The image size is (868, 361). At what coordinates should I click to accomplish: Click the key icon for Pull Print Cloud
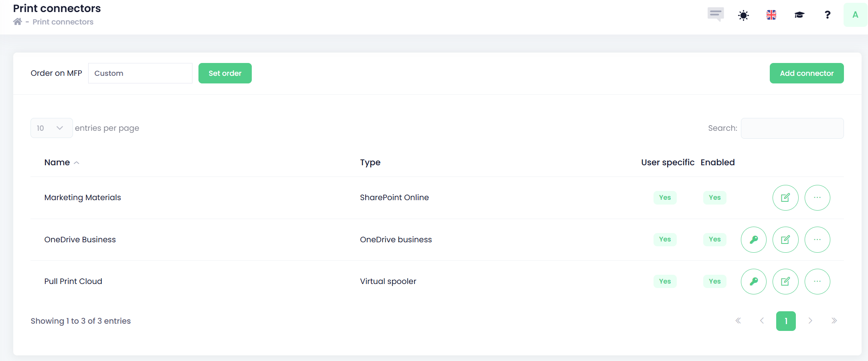pyautogui.click(x=753, y=282)
